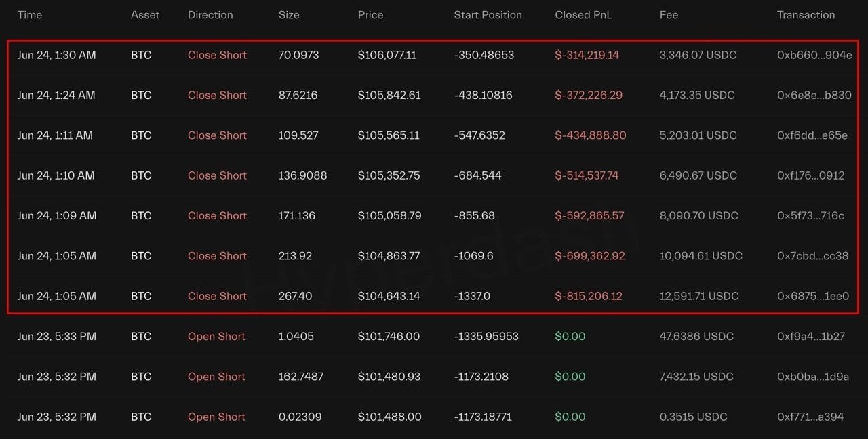868x439 pixels.
Task: Click the Start Position column header
Action: (x=488, y=15)
